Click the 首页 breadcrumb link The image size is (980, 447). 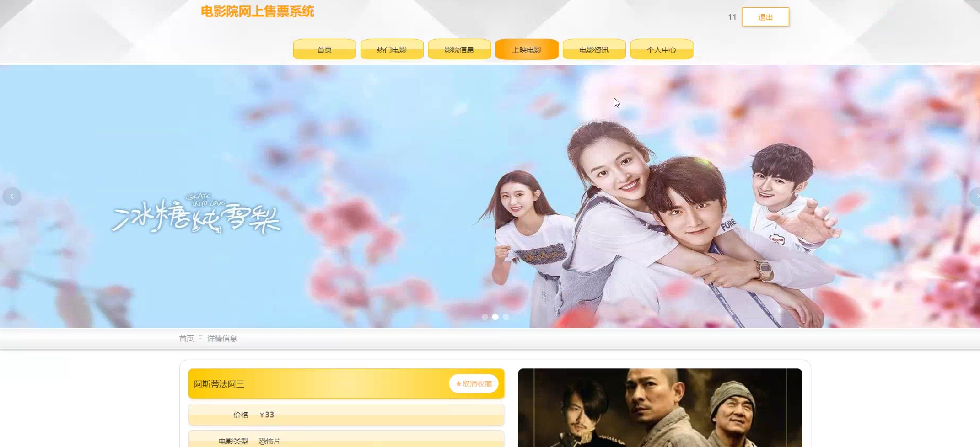tap(186, 339)
